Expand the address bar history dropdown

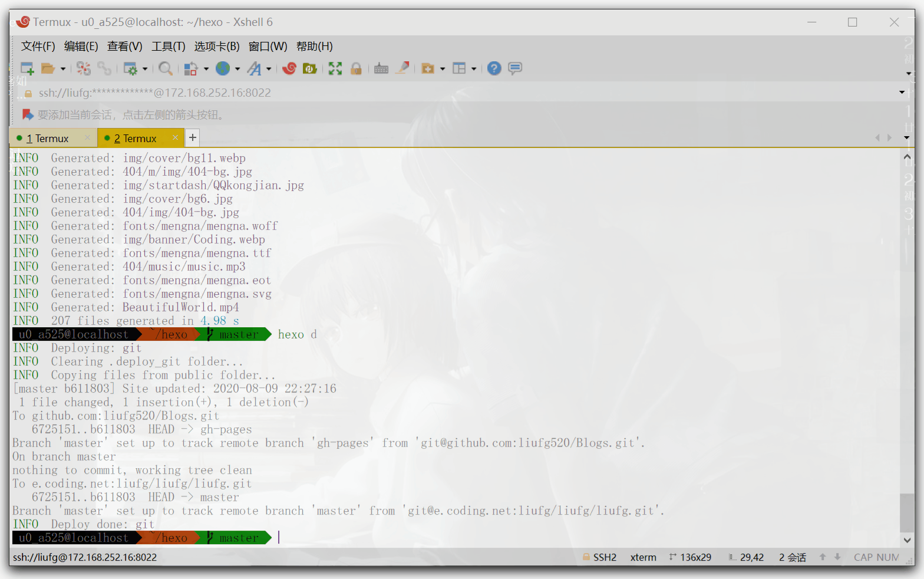[902, 93]
